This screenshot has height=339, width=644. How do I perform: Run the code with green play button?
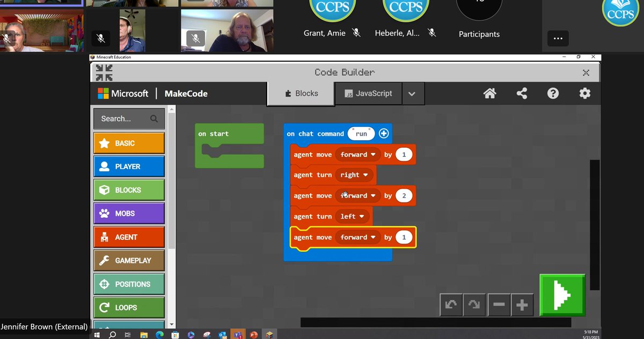pyautogui.click(x=562, y=295)
